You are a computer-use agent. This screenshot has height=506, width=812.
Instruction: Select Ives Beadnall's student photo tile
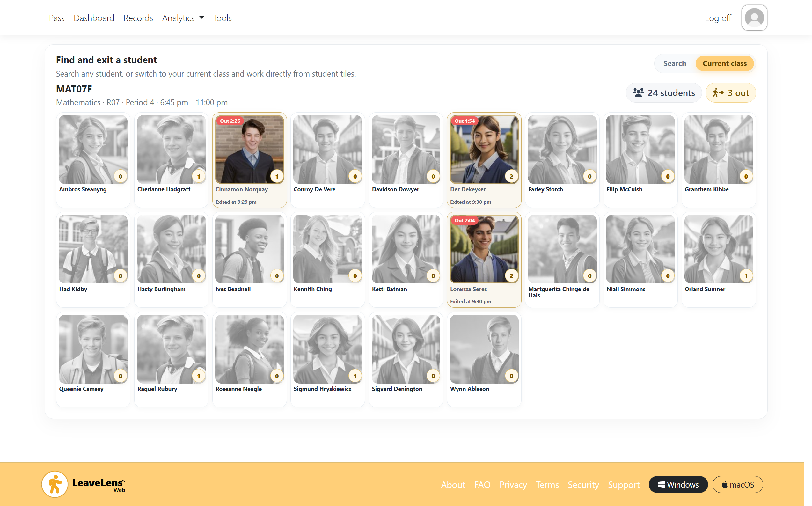(249, 249)
